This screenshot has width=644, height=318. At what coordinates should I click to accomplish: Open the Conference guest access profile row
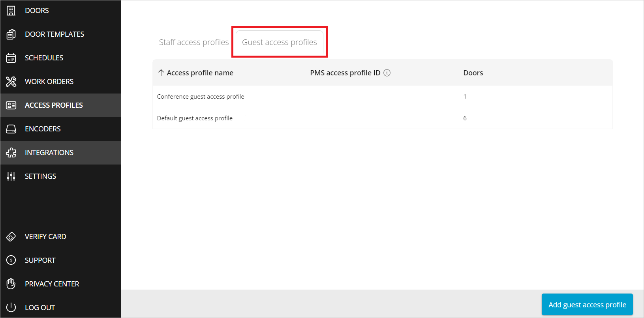click(201, 97)
